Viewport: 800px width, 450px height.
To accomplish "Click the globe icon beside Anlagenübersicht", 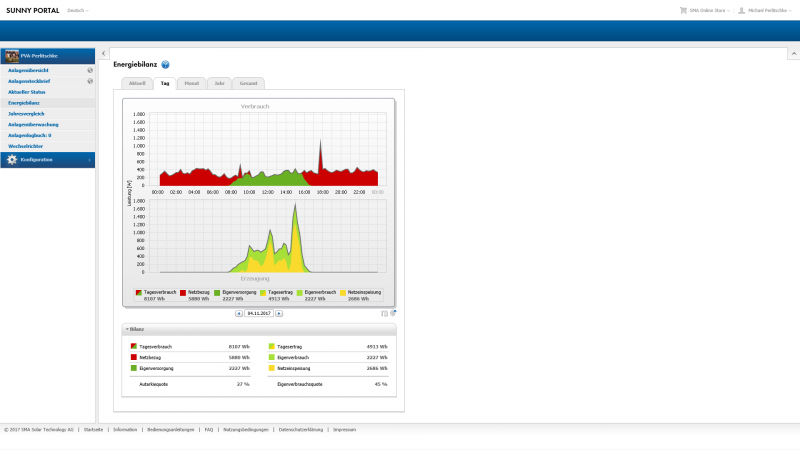I will pos(90,70).
